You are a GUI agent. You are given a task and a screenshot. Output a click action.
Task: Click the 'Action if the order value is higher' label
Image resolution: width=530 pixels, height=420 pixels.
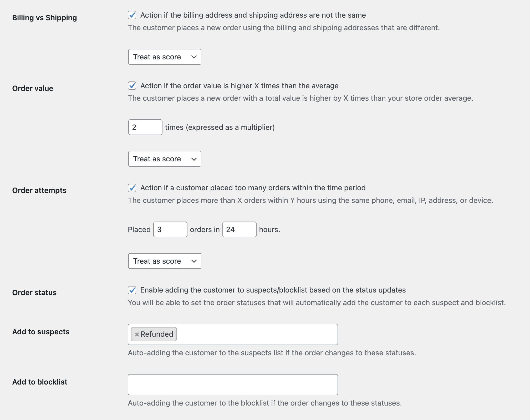tap(239, 86)
